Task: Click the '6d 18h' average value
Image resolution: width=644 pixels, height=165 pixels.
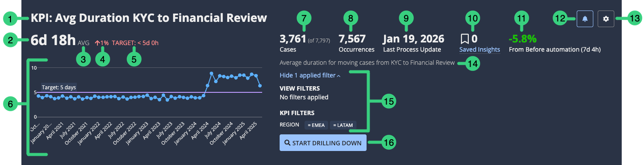Action: [53, 40]
